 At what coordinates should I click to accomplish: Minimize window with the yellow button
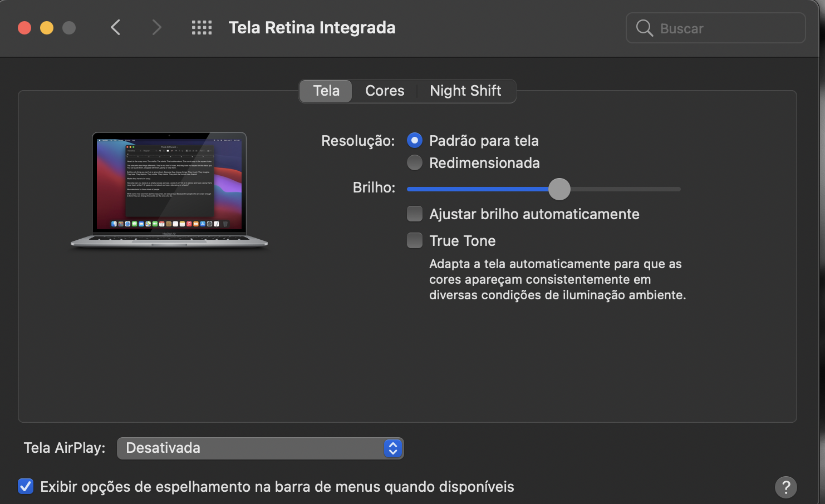(47, 28)
